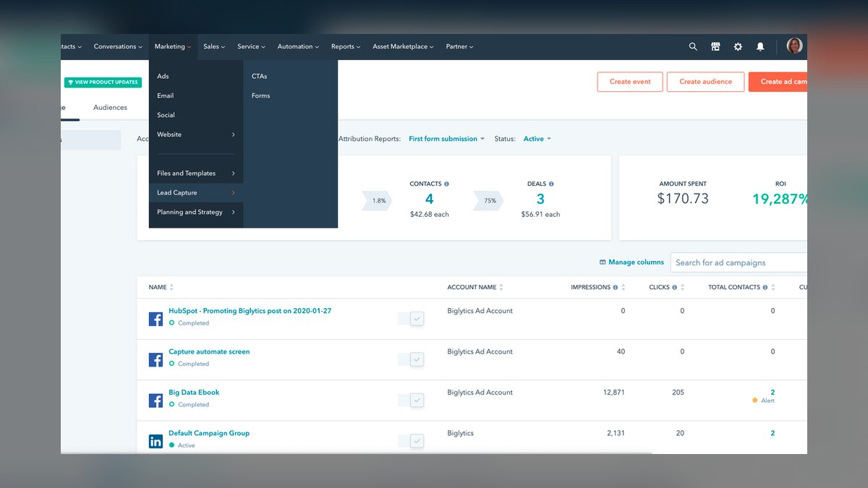
Task: Click Facebook icon for Capture automate screen
Action: (x=156, y=359)
